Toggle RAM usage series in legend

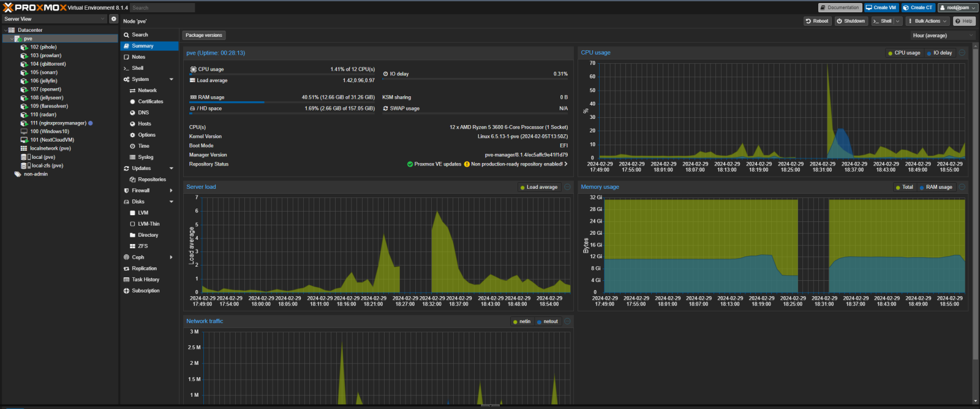(935, 187)
